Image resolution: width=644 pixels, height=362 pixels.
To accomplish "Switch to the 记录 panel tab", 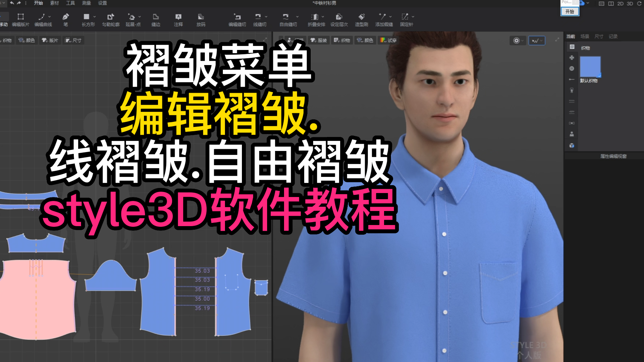I will (x=613, y=36).
